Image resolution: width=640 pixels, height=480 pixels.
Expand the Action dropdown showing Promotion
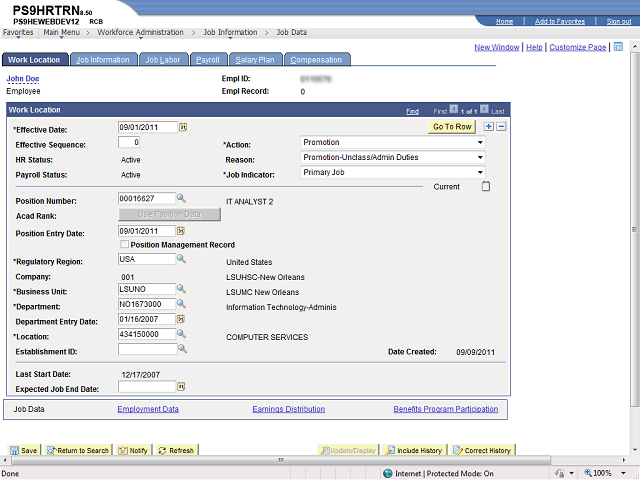480,142
